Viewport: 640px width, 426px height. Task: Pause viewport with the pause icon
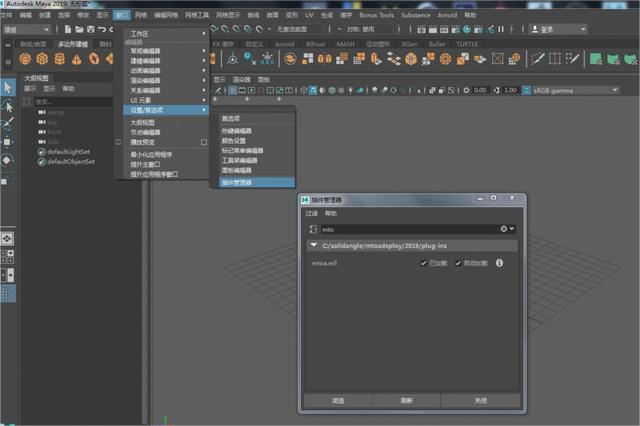pos(501,29)
